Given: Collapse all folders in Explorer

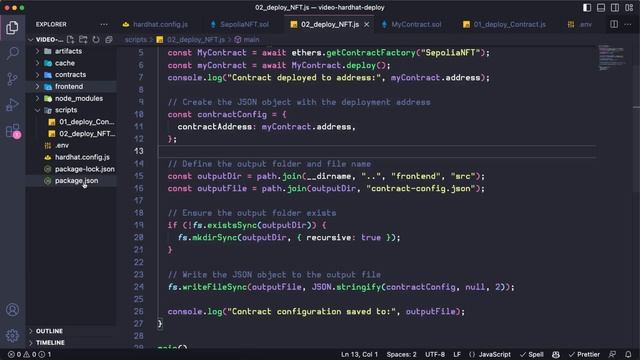Looking at the screenshot, I should pos(109,40).
